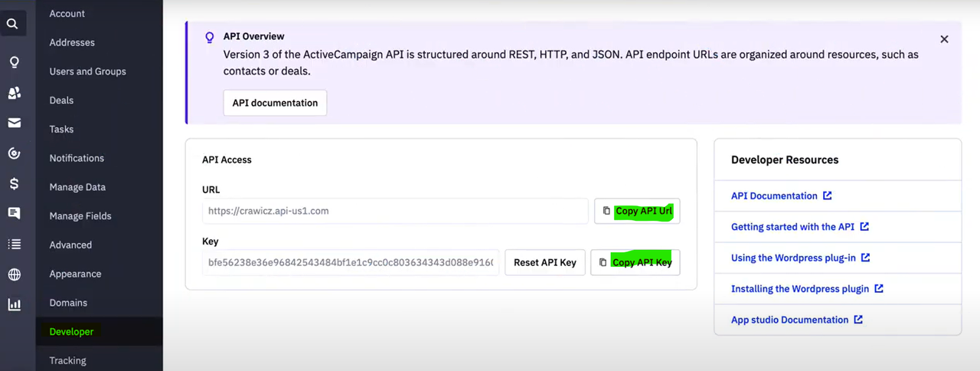The width and height of the screenshot is (980, 371).
Task: Open Automations circular icon in left rail
Action: tap(14, 153)
